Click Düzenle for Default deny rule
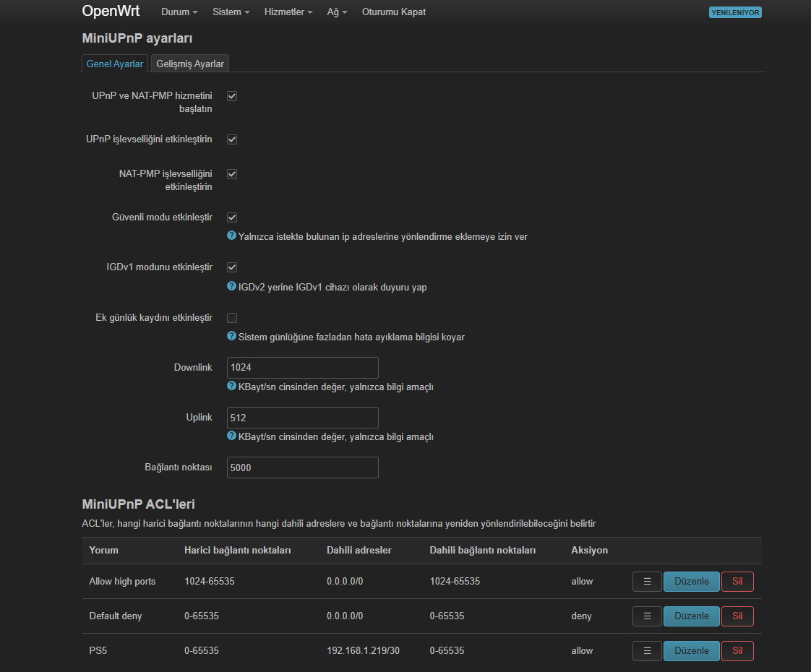The image size is (811, 672). pyautogui.click(x=692, y=616)
